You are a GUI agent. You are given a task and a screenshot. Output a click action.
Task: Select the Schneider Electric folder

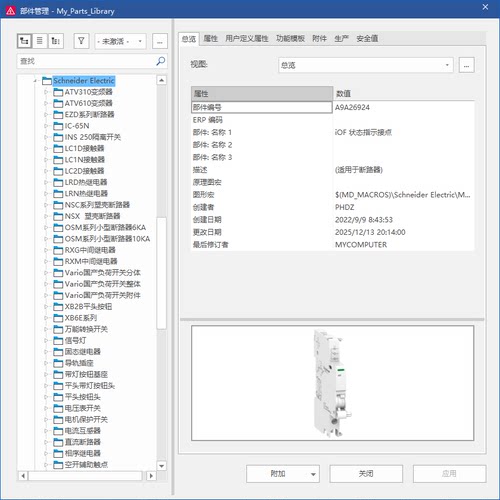(x=84, y=81)
